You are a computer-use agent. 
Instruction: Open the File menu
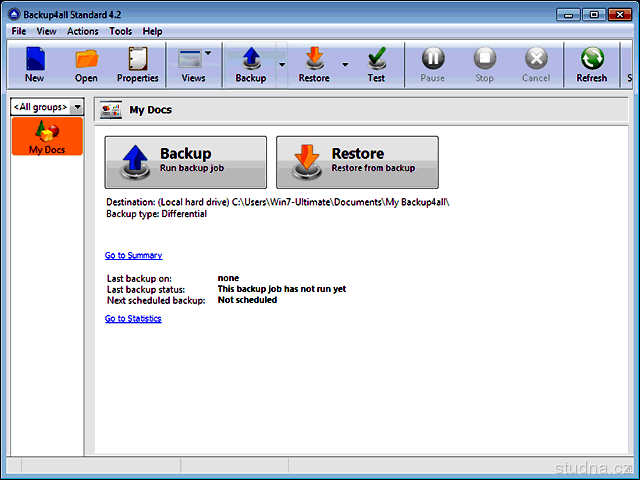(19, 32)
